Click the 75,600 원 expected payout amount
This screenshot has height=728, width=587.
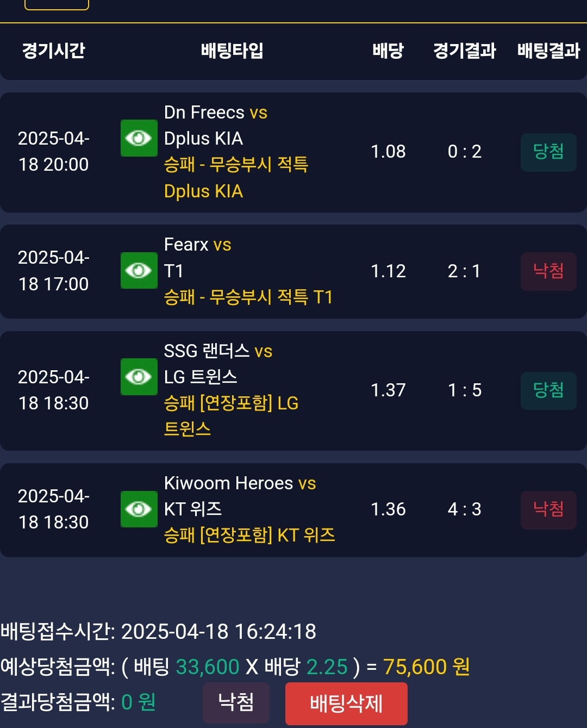(426, 667)
